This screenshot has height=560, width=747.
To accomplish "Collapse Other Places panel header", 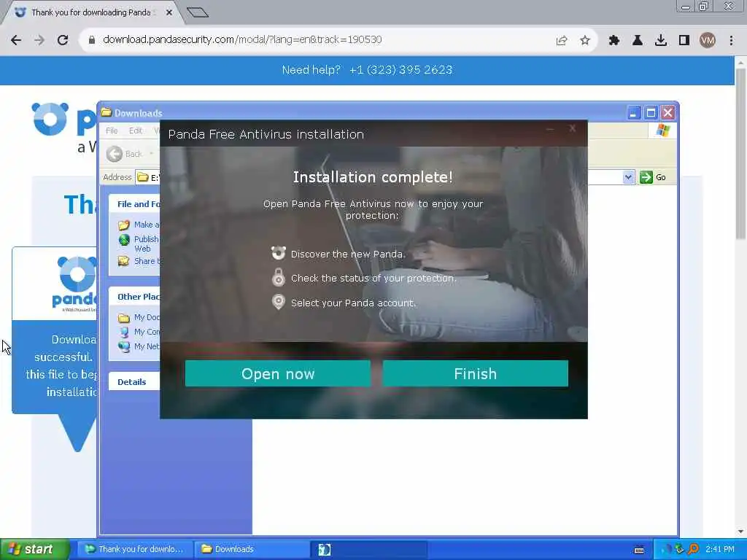I will tap(134, 297).
